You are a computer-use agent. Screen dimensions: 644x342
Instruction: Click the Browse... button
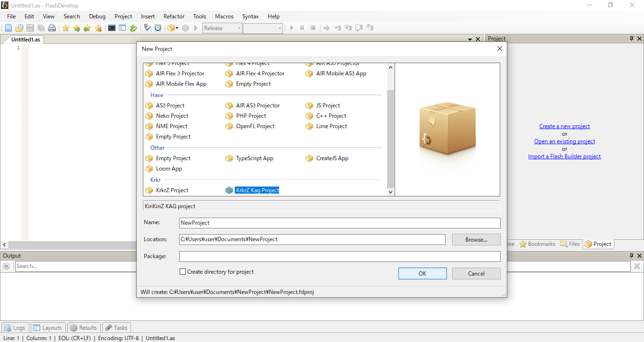tap(476, 239)
